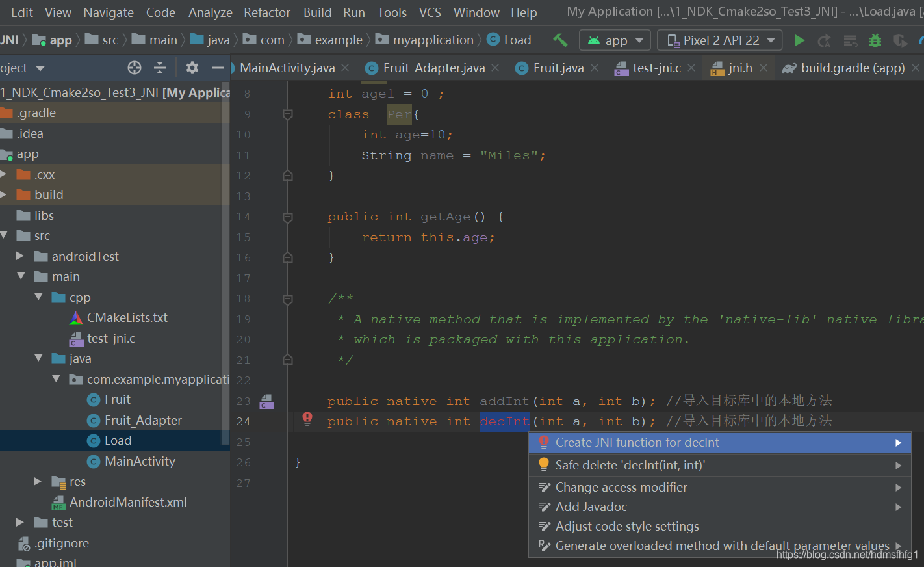Click the fold marker on line 14

(x=287, y=217)
